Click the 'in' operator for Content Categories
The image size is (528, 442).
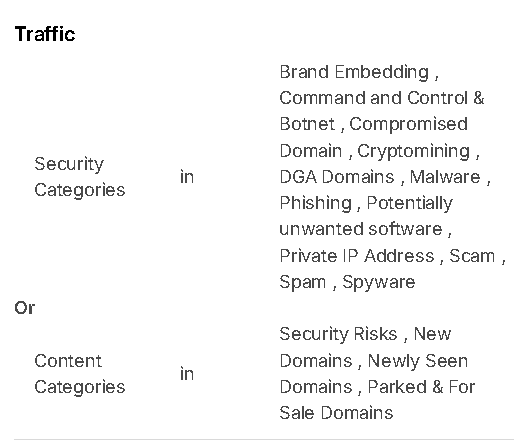tap(187, 374)
